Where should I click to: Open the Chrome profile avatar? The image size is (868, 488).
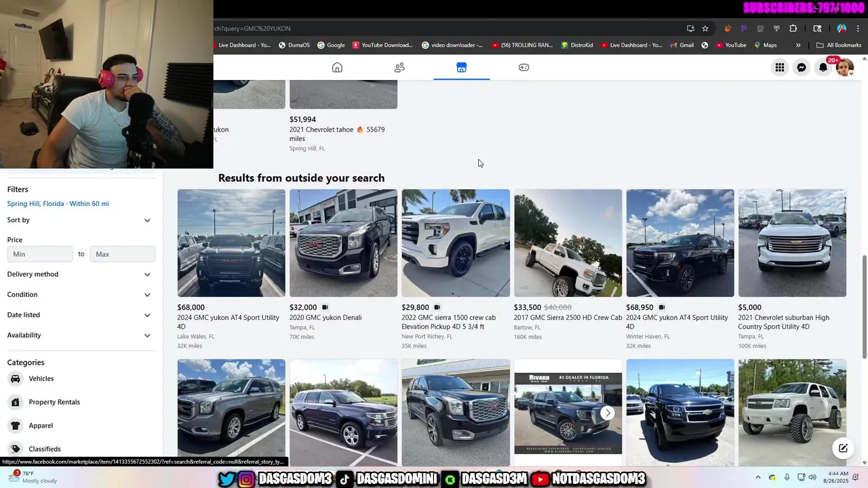[x=842, y=28]
